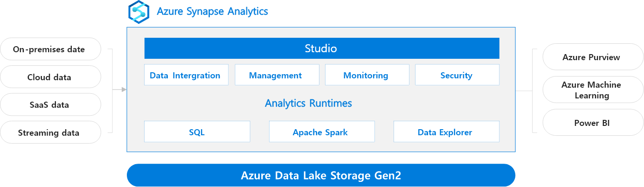Click the Analytics Runtimes heading
This screenshot has width=644, height=187.
[308, 103]
